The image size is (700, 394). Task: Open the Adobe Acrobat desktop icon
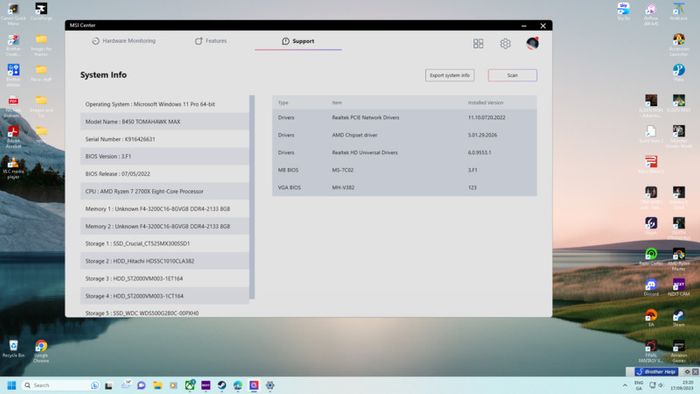[x=13, y=137]
